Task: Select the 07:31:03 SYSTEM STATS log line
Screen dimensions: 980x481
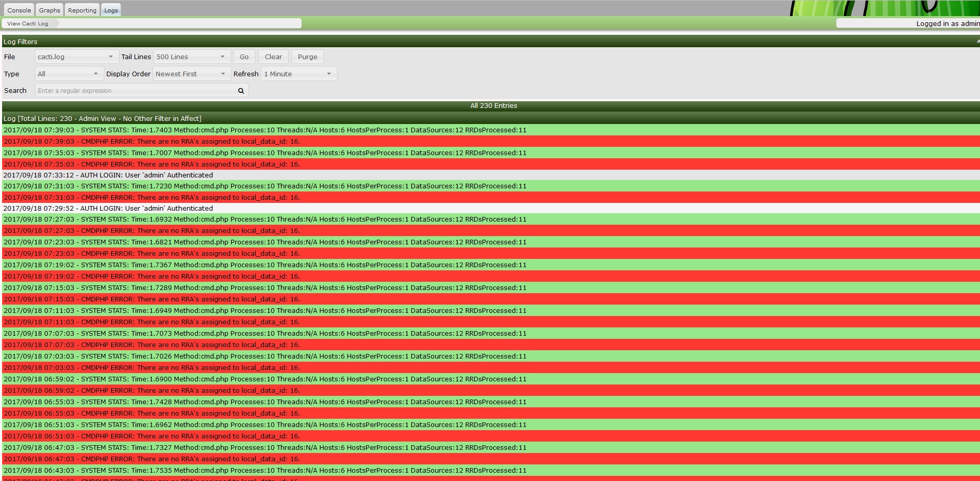Action: pyautogui.click(x=491, y=186)
